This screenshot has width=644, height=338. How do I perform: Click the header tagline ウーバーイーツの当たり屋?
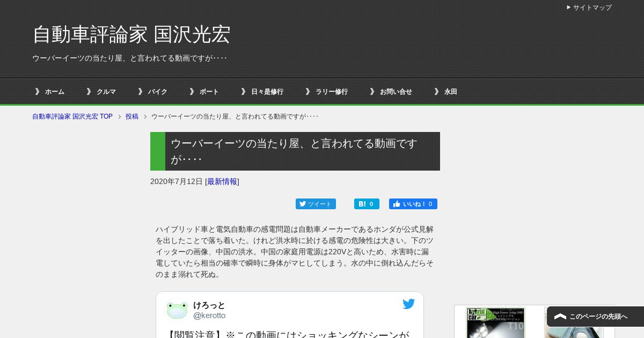[x=130, y=57]
